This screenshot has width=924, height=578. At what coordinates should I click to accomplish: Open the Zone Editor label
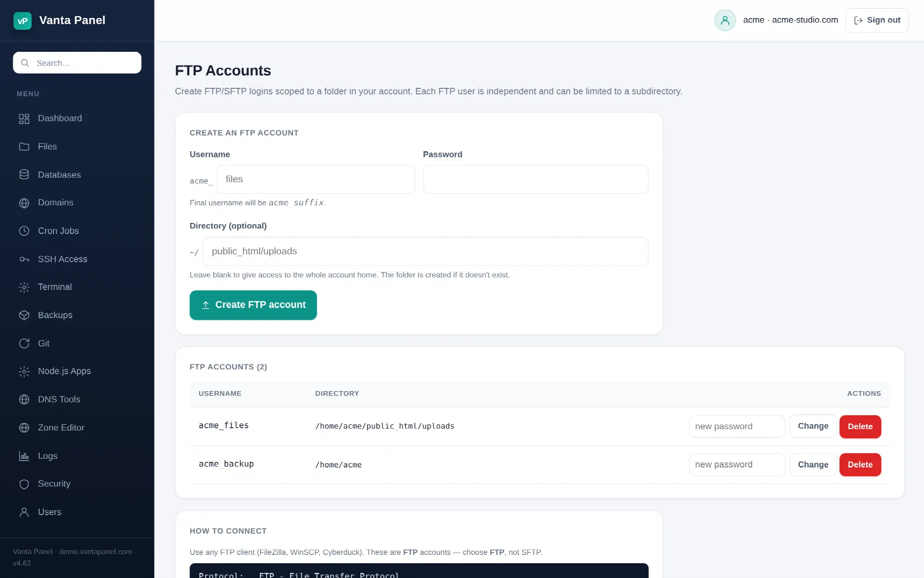61,428
